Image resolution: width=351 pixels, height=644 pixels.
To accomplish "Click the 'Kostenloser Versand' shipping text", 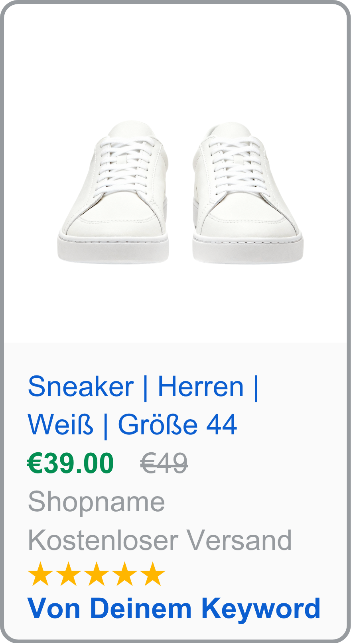I will [160, 540].
